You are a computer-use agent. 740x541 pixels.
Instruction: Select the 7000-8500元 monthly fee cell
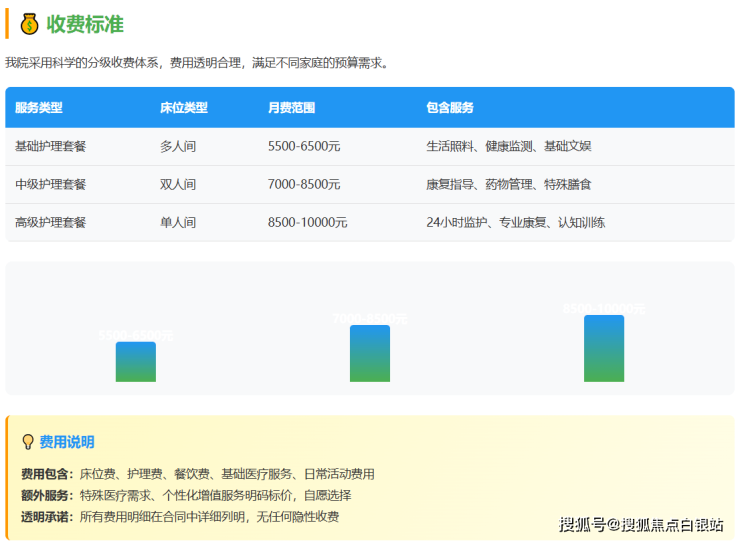304,185
